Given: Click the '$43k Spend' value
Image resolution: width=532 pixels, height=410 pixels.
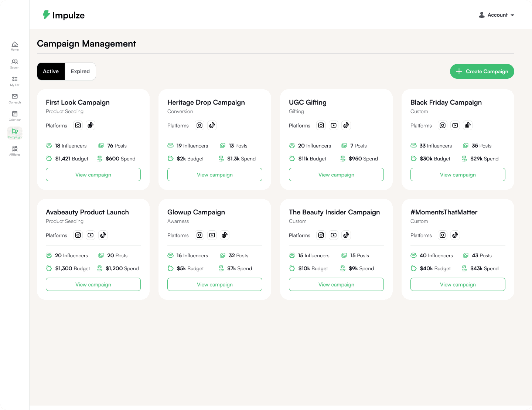Looking at the screenshot, I should click(480, 268).
